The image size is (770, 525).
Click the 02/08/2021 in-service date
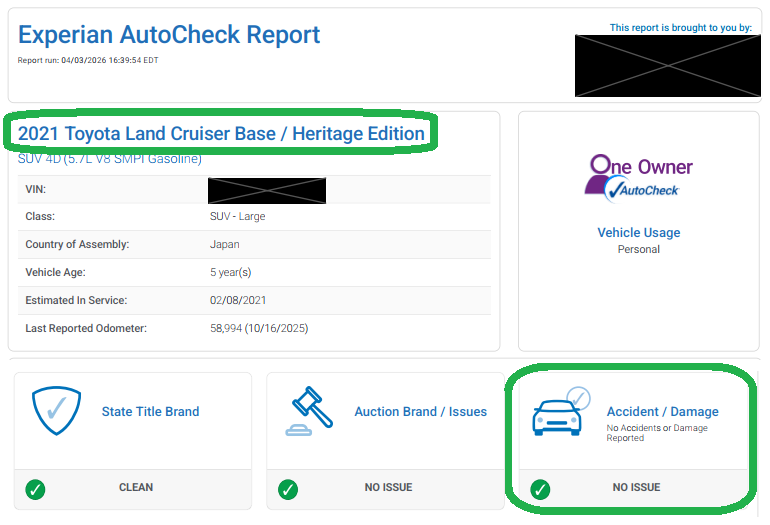coord(238,300)
